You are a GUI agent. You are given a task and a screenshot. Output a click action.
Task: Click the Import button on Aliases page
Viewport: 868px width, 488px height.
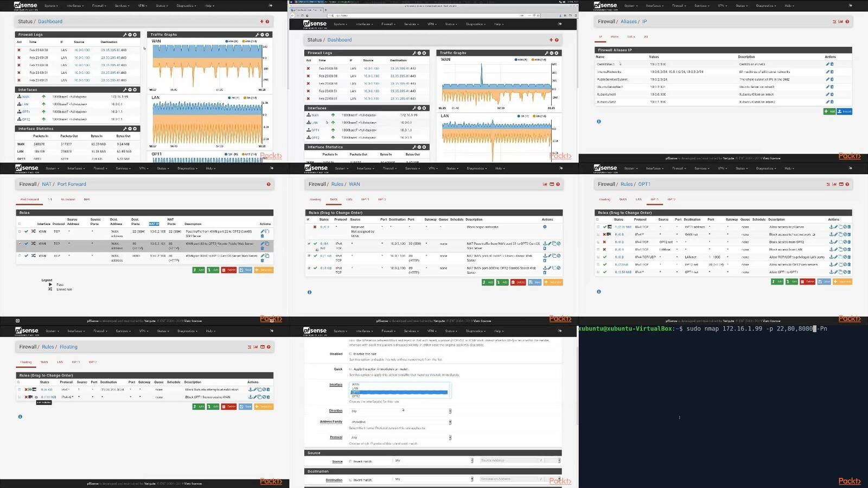pyautogui.click(x=845, y=111)
